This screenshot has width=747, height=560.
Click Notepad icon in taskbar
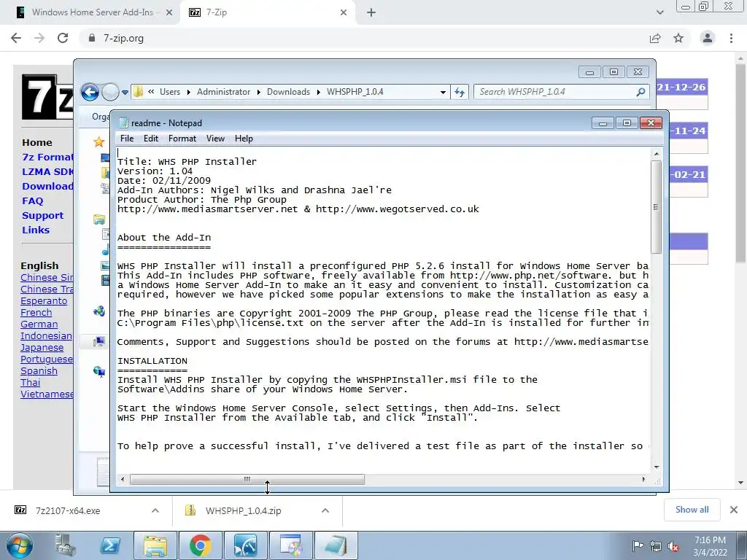[x=336, y=545]
